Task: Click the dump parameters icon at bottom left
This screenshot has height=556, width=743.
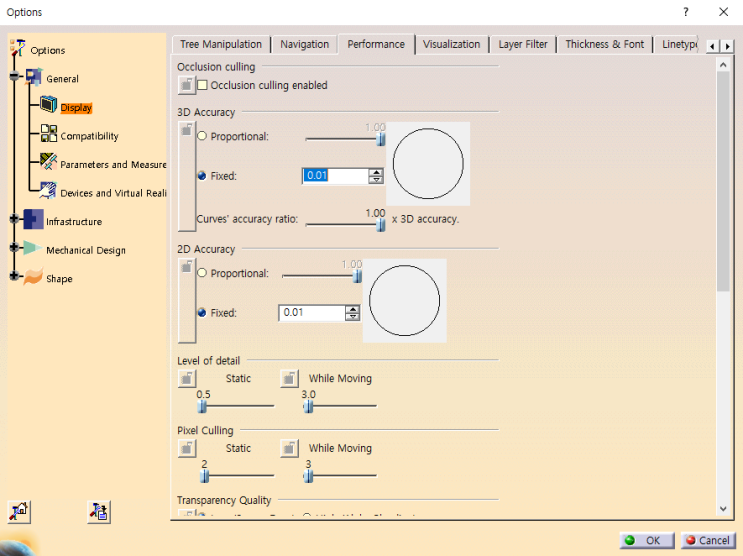Action: [x=99, y=512]
